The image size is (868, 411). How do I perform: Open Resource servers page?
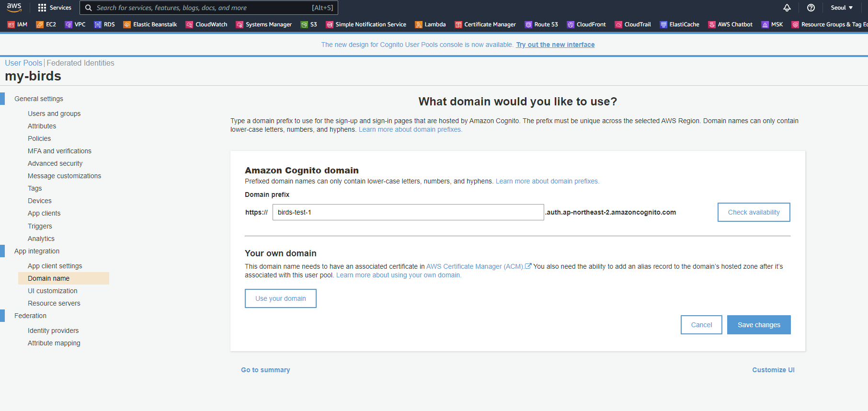54,303
